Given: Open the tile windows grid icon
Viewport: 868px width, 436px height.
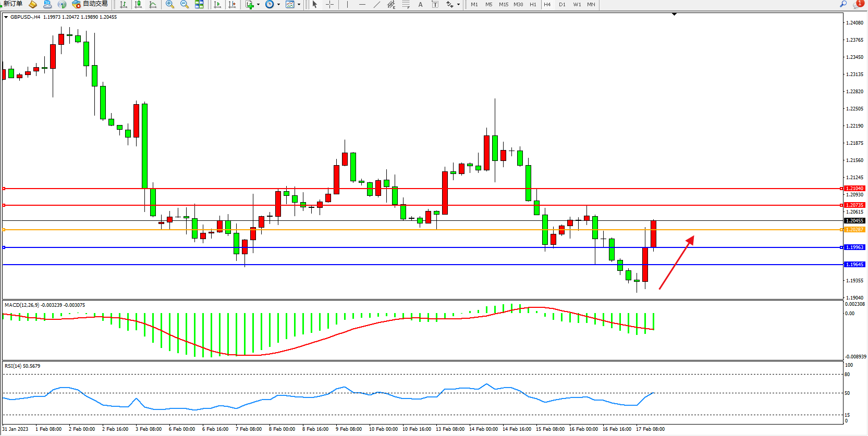Looking at the screenshot, I should point(199,4).
